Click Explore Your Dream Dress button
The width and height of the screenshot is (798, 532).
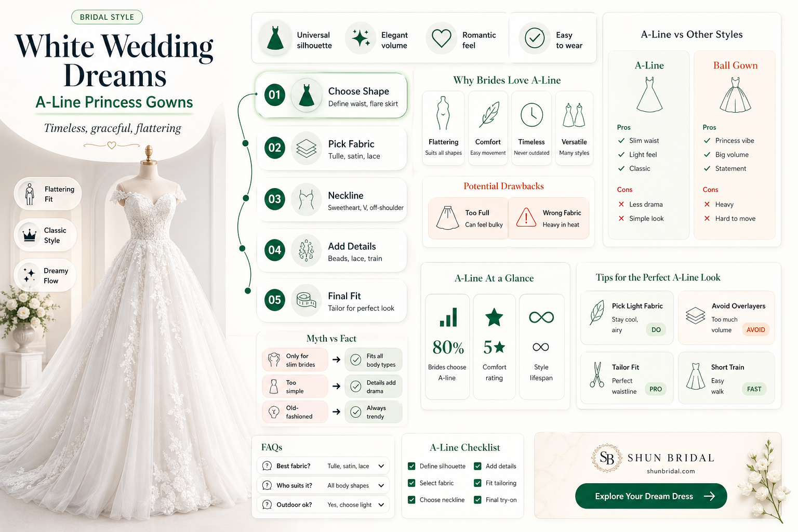[x=651, y=496]
